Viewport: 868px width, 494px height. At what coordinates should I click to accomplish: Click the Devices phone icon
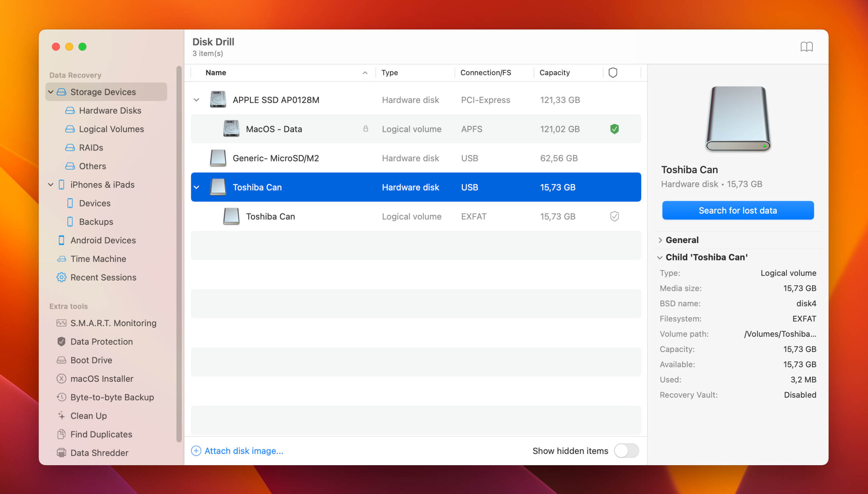click(70, 203)
